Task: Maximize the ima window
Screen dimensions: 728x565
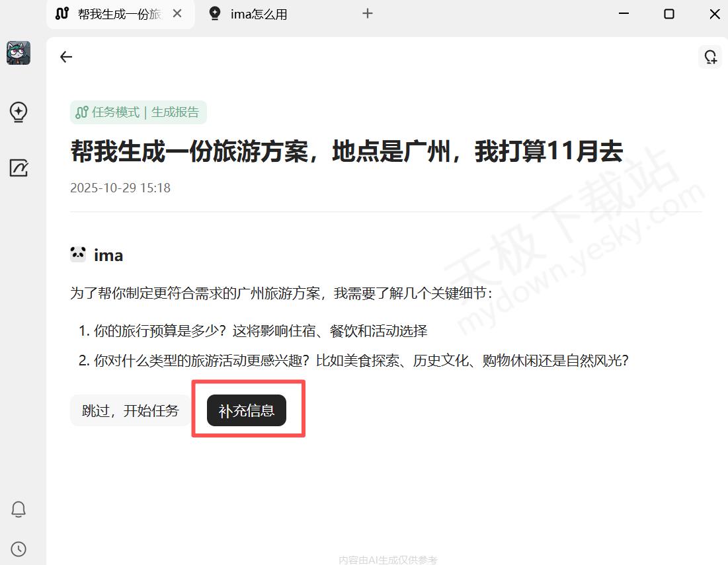Action: coord(668,14)
